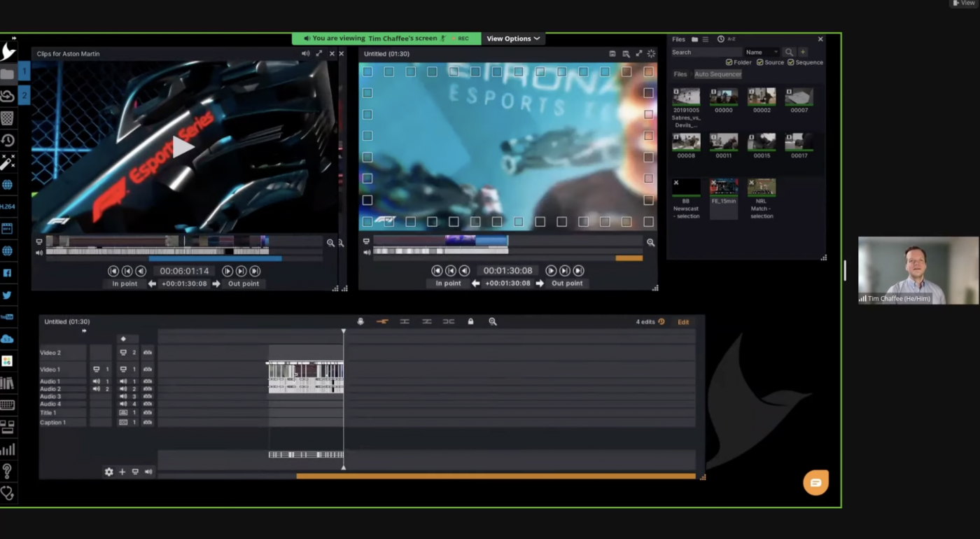
Task: Set In point in Untitled viewer
Action: (x=448, y=283)
